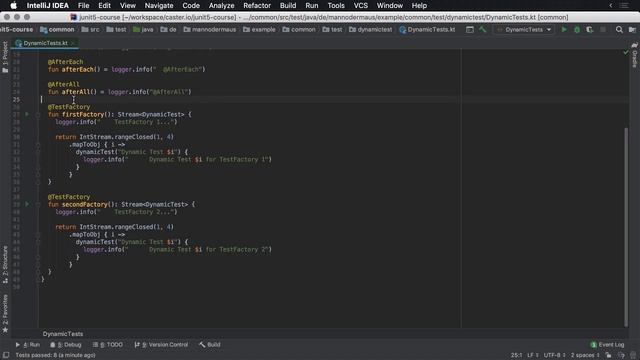
Task: Open the VCS menu
Action: pos(361,6)
